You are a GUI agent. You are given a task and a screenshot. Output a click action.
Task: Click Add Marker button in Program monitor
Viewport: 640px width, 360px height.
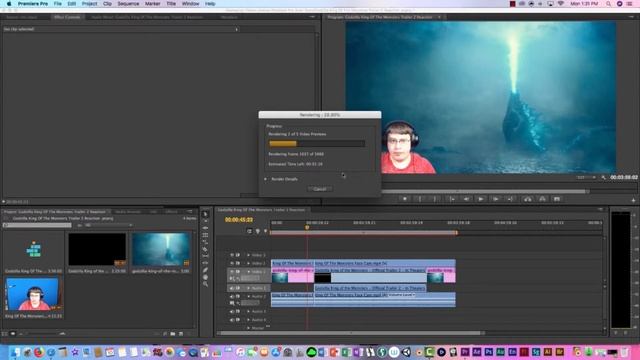coord(405,199)
